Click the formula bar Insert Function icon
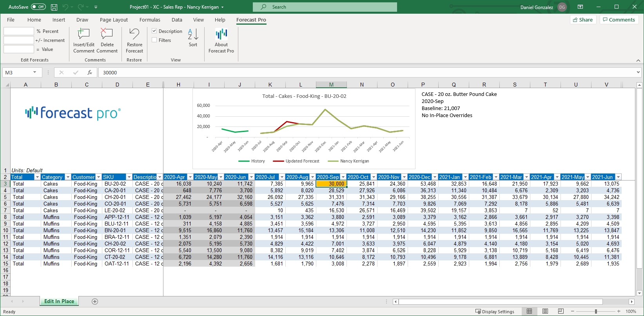Image resolution: width=644 pixels, height=316 pixels. coord(90,72)
